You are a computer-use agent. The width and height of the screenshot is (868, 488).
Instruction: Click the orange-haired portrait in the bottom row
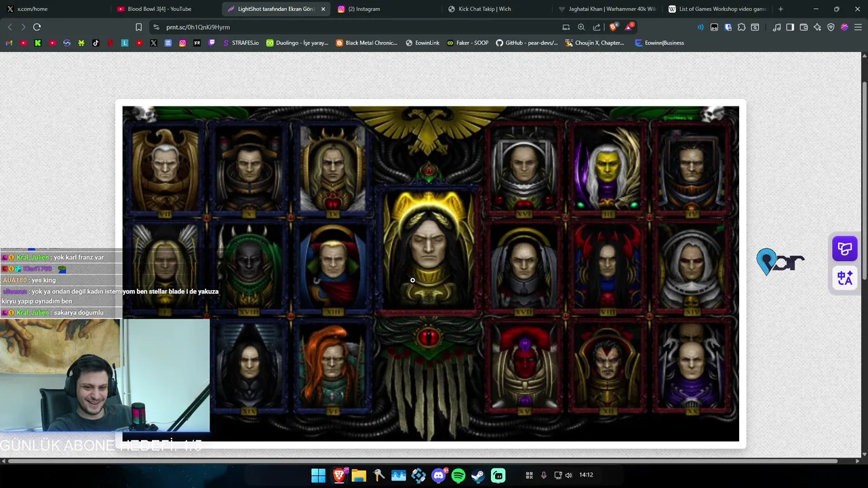pyautogui.click(x=332, y=367)
